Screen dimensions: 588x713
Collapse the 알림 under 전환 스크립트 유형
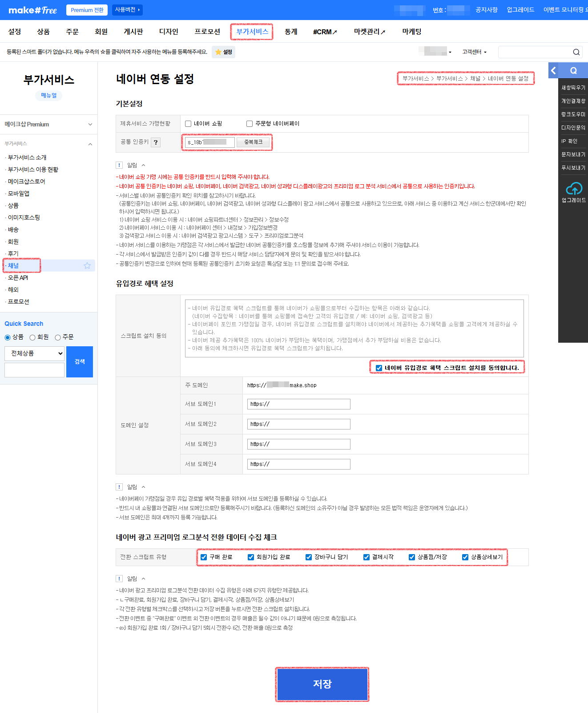pyautogui.click(x=143, y=579)
